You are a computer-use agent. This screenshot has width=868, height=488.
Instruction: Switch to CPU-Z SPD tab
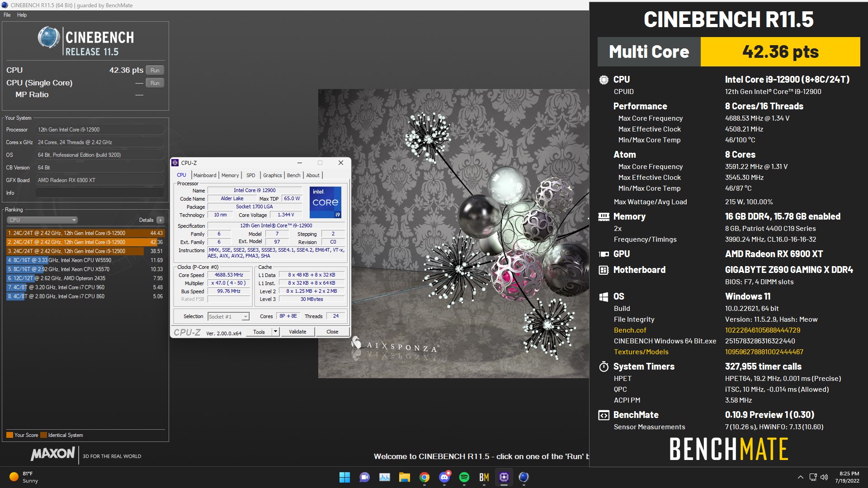pyautogui.click(x=251, y=175)
